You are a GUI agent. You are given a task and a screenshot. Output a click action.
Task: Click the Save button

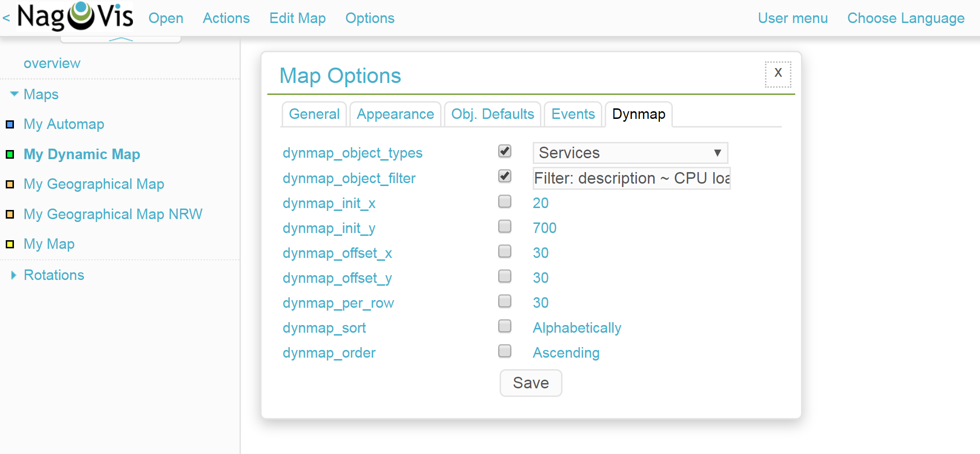(x=530, y=383)
